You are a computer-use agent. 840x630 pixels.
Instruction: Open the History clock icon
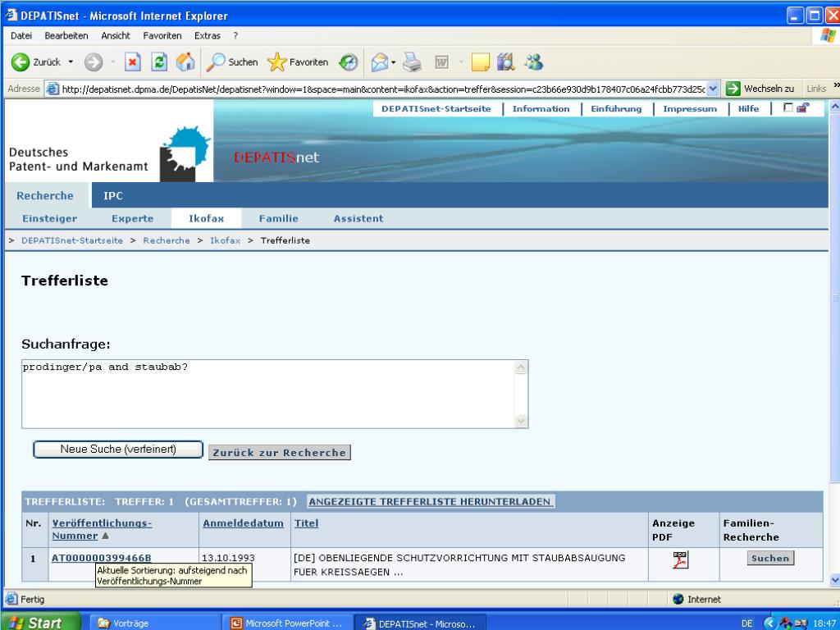tap(348, 62)
